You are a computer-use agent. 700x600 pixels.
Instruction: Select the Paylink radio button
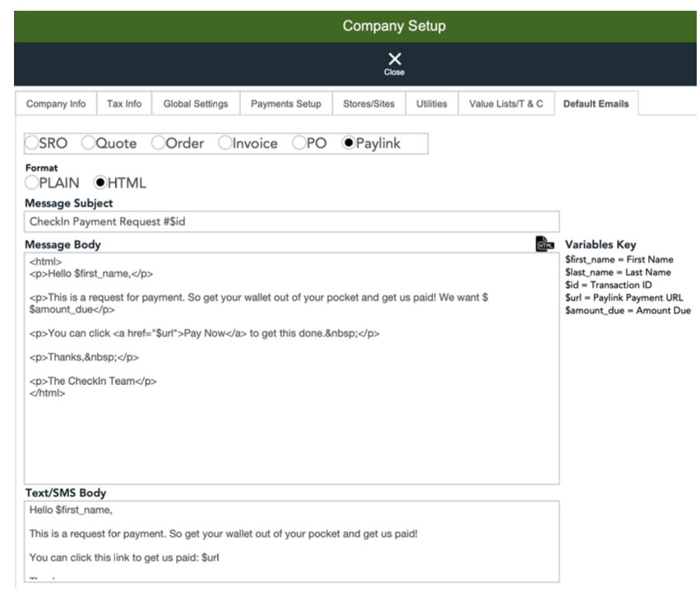348,143
